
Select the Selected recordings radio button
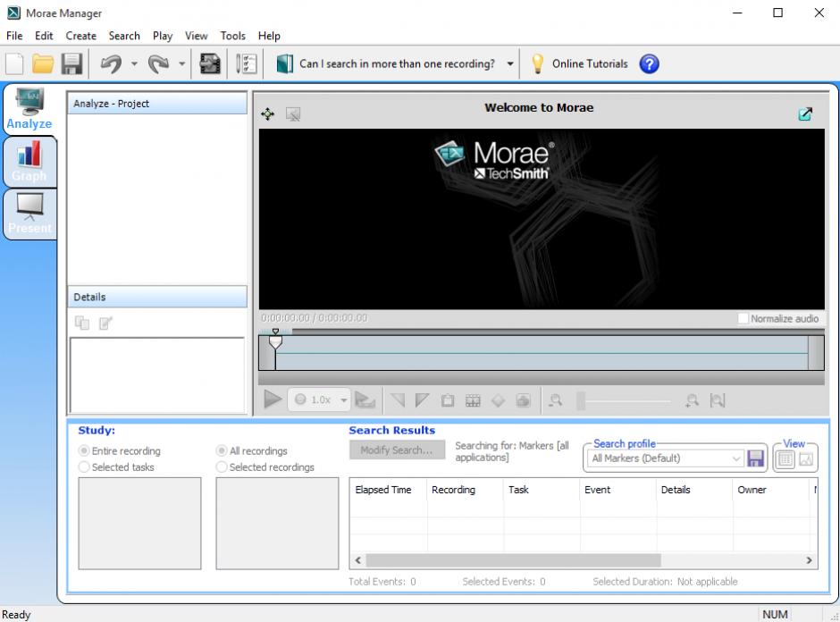click(x=222, y=466)
